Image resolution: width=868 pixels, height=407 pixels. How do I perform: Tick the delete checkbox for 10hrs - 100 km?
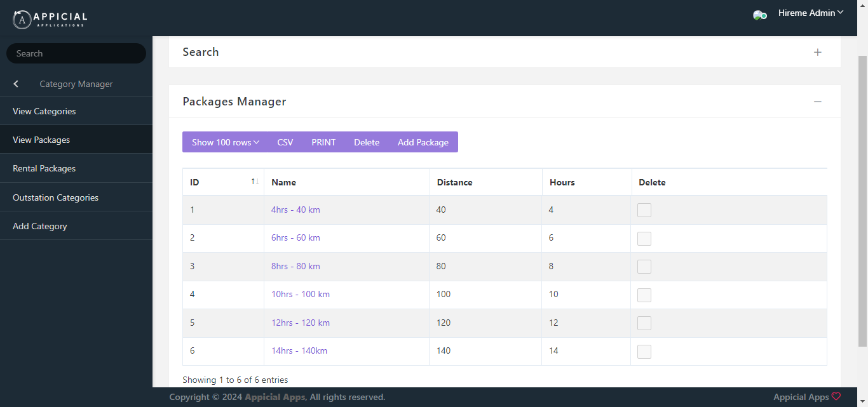click(x=644, y=295)
